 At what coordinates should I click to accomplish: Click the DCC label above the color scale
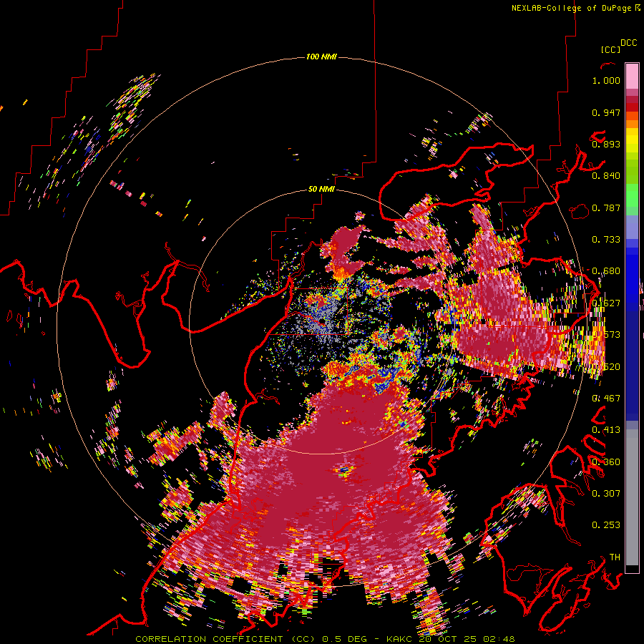pyautogui.click(x=628, y=43)
